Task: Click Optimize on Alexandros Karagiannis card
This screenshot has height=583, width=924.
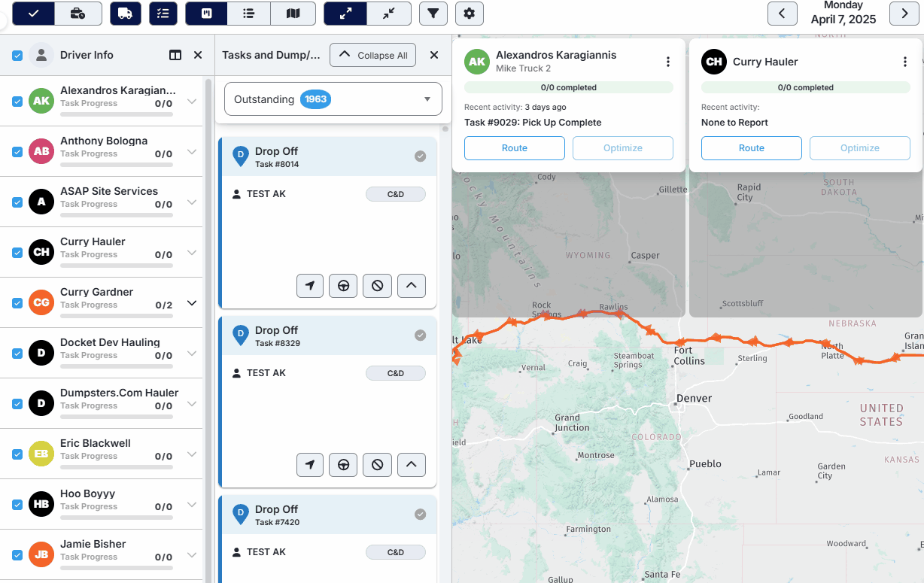Action: pyautogui.click(x=623, y=148)
